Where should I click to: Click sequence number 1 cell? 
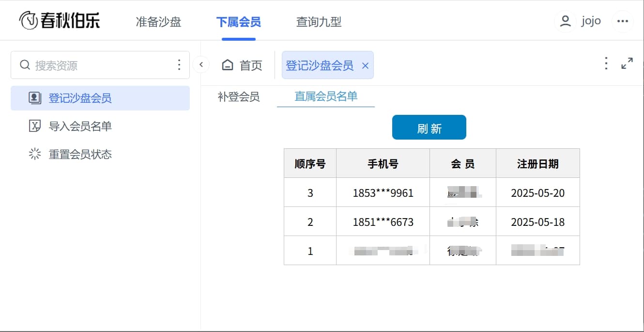[x=310, y=251]
